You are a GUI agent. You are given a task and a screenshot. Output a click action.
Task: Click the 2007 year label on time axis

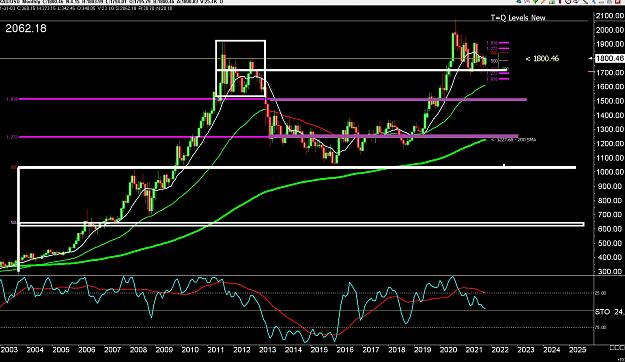pos(113,350)
